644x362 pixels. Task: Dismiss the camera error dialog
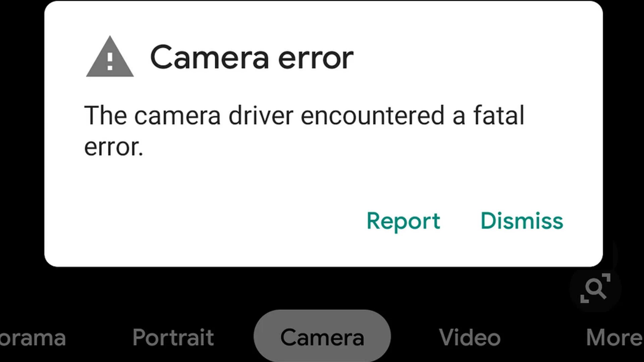(x=522, y=221)
